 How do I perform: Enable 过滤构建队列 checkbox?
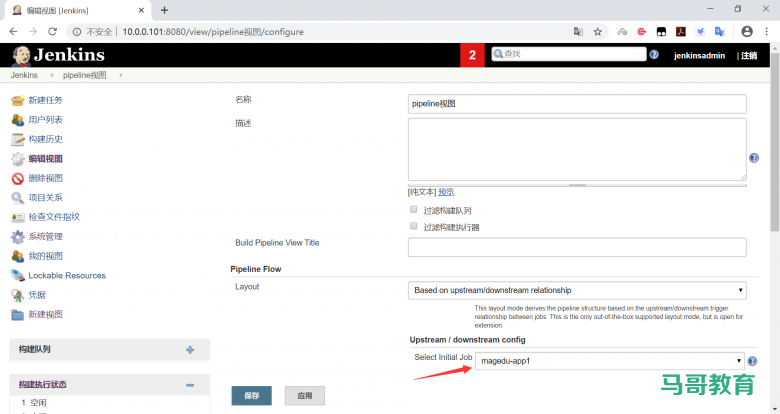coord(413,209)
